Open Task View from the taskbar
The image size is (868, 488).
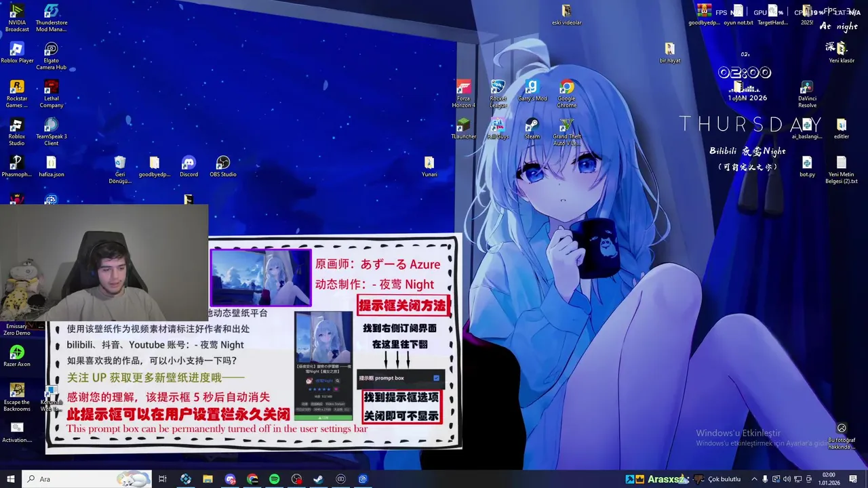point(163,479)
